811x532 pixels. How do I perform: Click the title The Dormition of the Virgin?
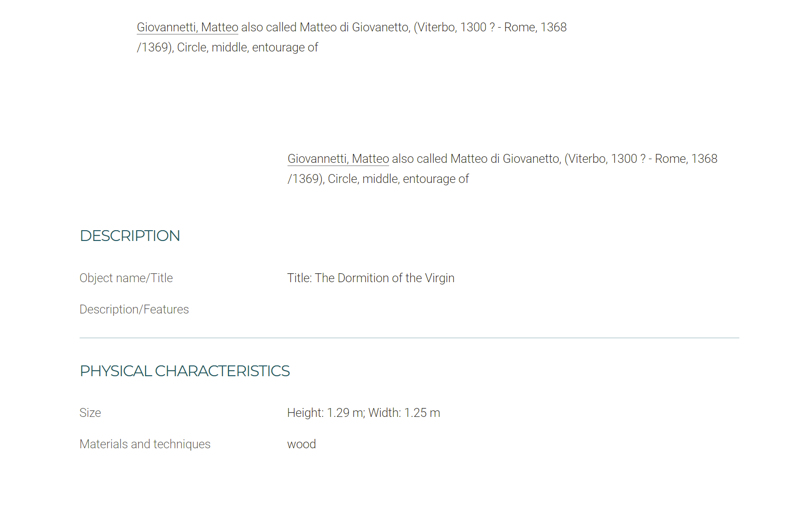coord(384,278)
